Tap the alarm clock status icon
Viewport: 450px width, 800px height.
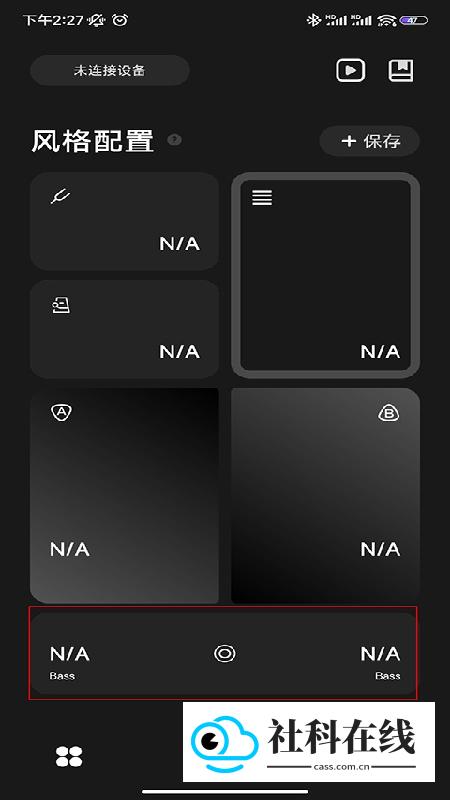point(120,20)
